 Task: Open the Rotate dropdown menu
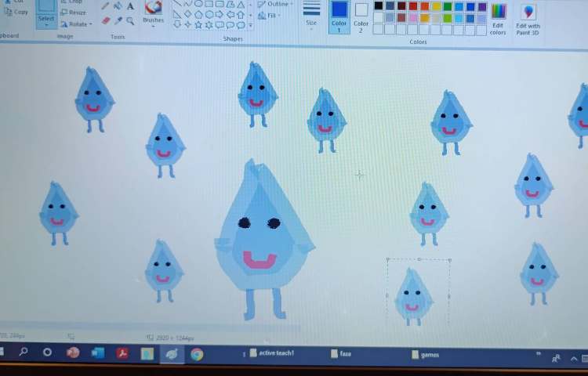click(x=77, y=24)
